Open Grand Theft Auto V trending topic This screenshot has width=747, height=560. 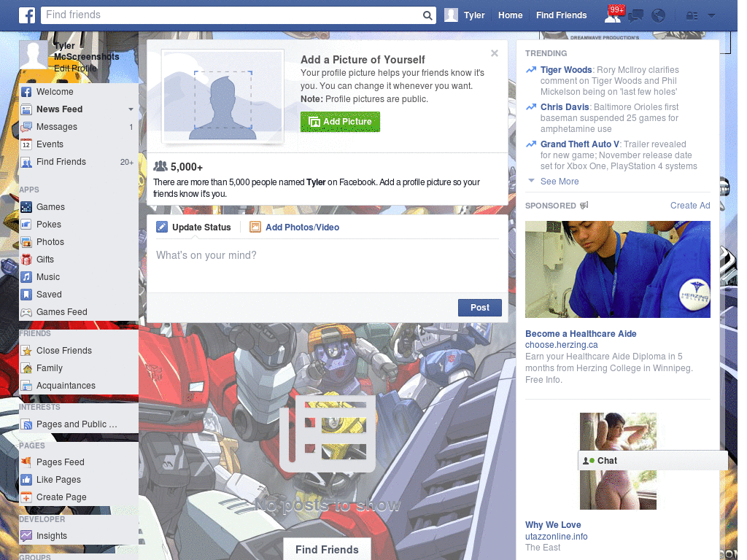pos(580,144)
